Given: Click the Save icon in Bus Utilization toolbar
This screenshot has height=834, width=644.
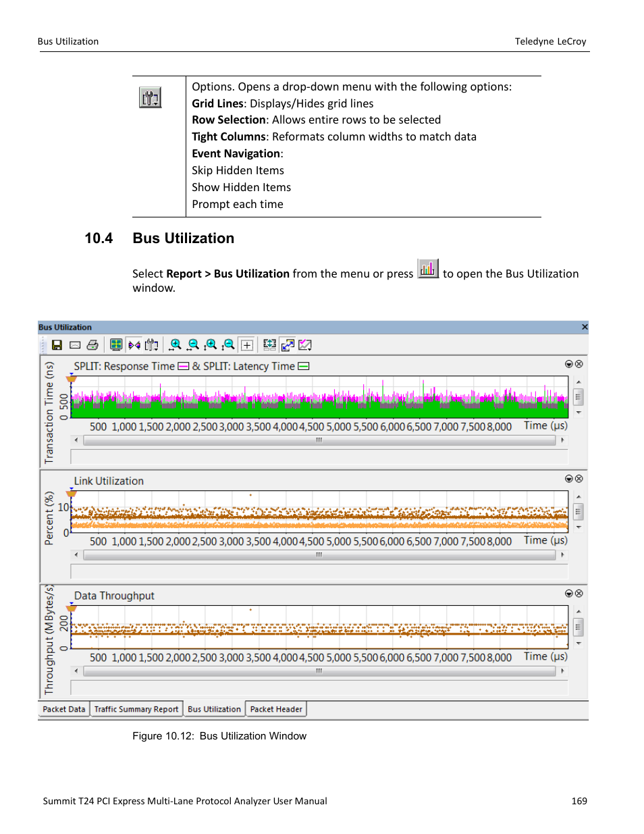Looking at the screenshot, I should click(x=57, y=345).
